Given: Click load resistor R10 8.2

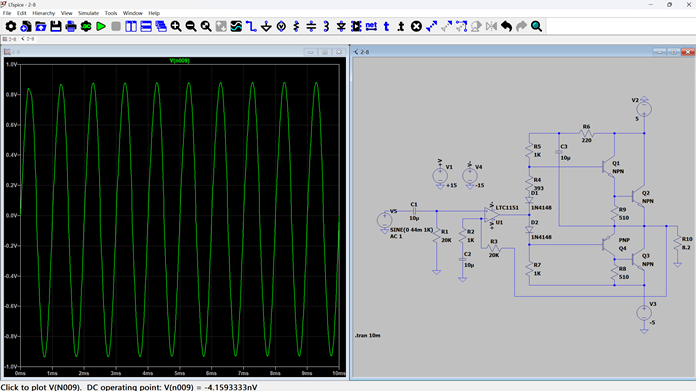Looking at the screenshot, I should pos(677,243).
